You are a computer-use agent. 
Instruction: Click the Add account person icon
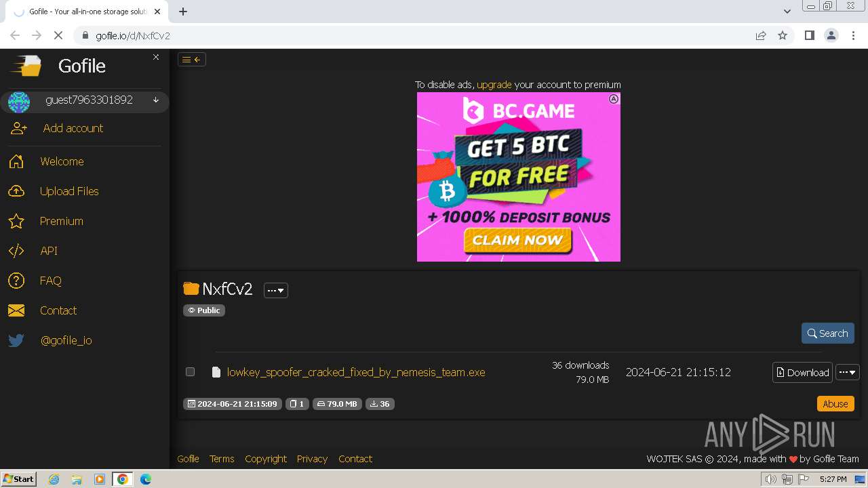(x=19, y=128)
